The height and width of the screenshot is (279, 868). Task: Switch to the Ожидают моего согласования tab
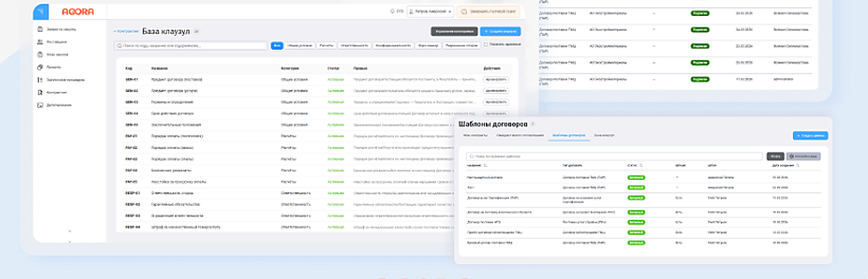[x=519, y=135]
